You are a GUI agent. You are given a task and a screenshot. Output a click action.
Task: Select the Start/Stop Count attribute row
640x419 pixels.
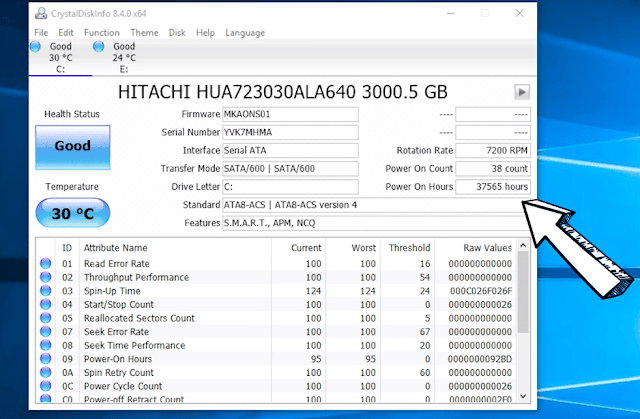pyautogui.click(x=276, y=304)
